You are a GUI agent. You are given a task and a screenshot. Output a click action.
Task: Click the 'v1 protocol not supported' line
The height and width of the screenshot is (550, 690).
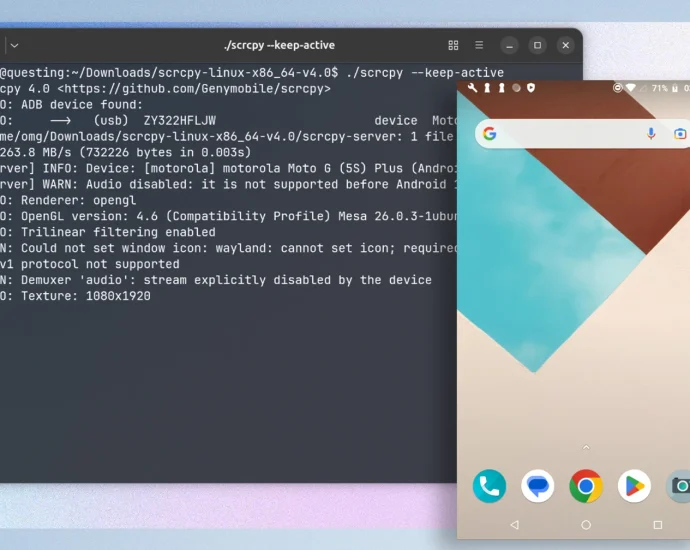click(90, 264)
